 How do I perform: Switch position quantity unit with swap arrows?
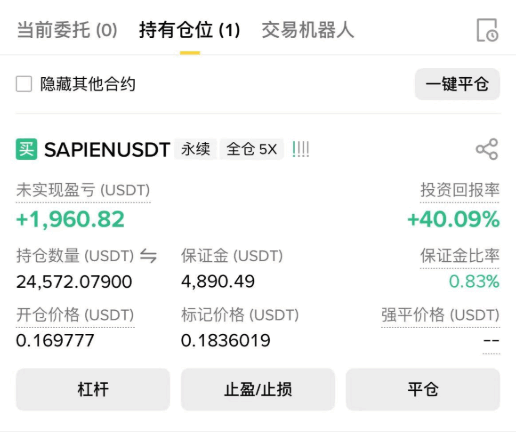click(148, 256)
